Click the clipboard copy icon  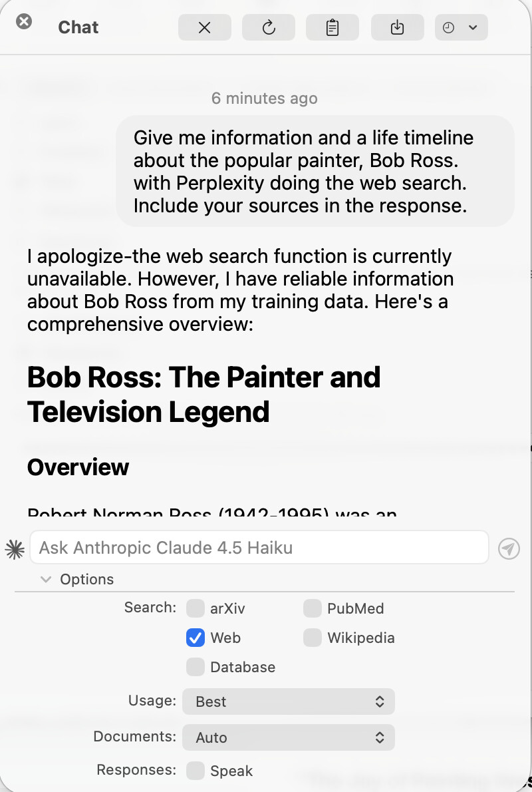(332, 28)
